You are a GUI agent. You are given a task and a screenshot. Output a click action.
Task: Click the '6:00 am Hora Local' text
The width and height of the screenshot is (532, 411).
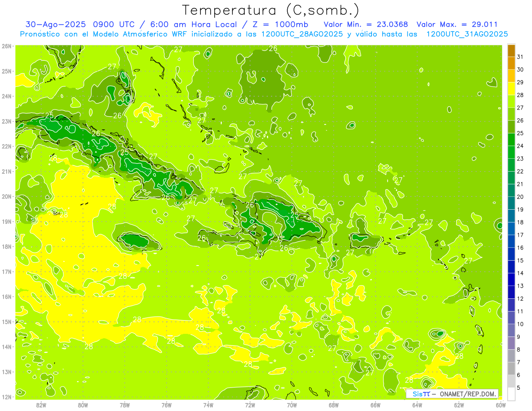[x=192, y=24]
